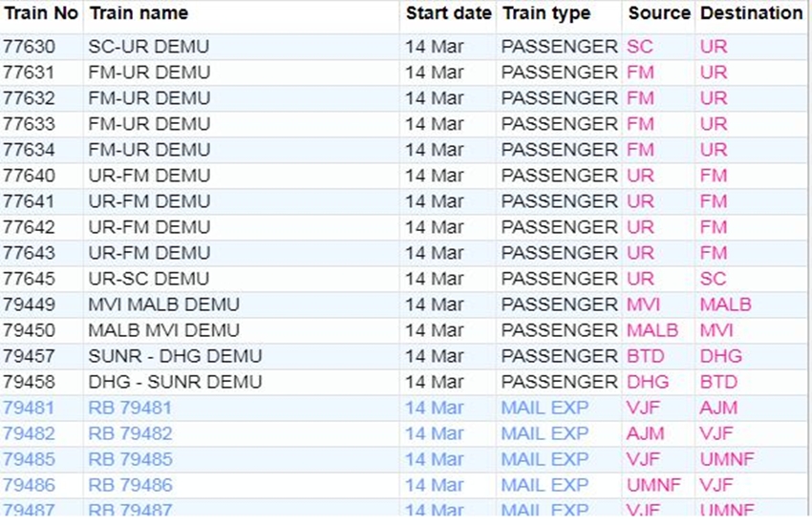Click the Destination column header

[751, 13]
